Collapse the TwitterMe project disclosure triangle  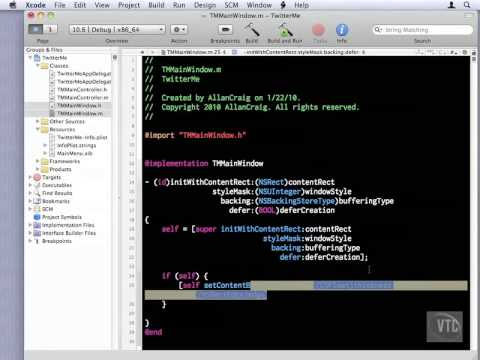tap(30, 58)
